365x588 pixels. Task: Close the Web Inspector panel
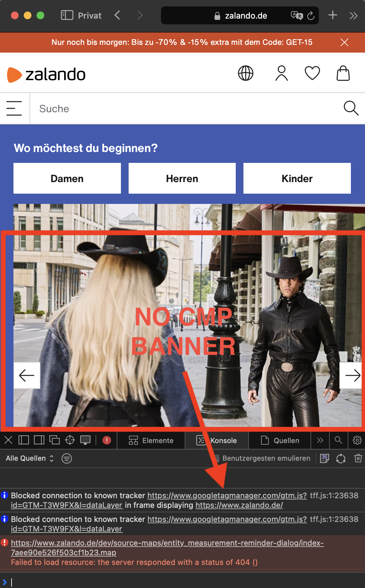coord(8,440)
